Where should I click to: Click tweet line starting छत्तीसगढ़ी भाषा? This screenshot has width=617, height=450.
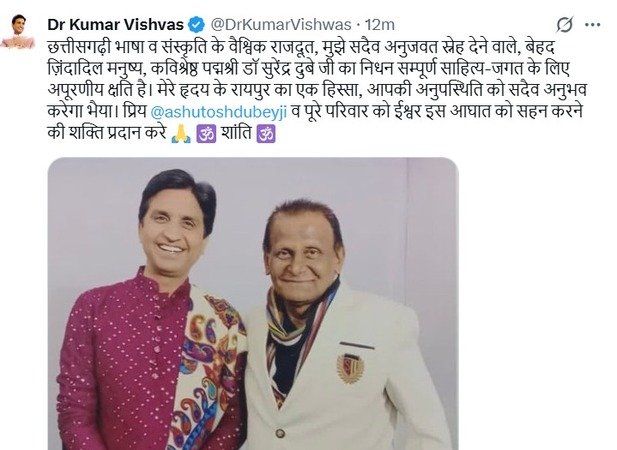point(301,48)
